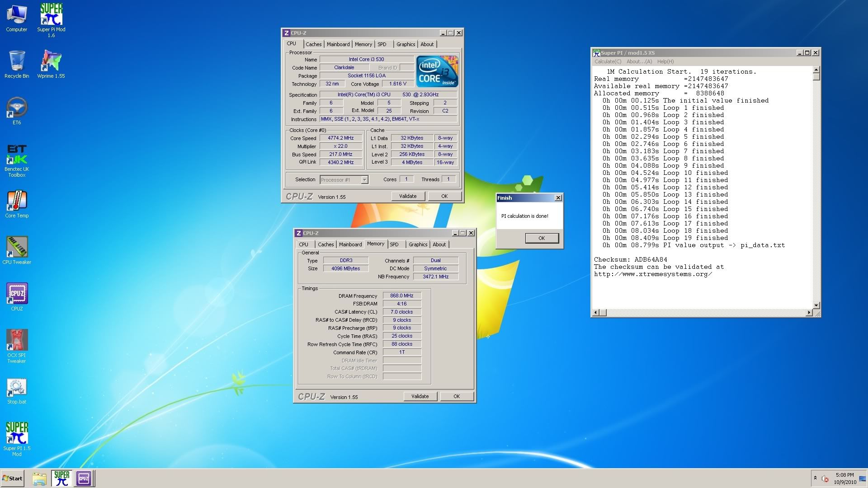Run the Stop.bat desktop file
The width and height of the screenshot is (868, 488).
[17, 388]
